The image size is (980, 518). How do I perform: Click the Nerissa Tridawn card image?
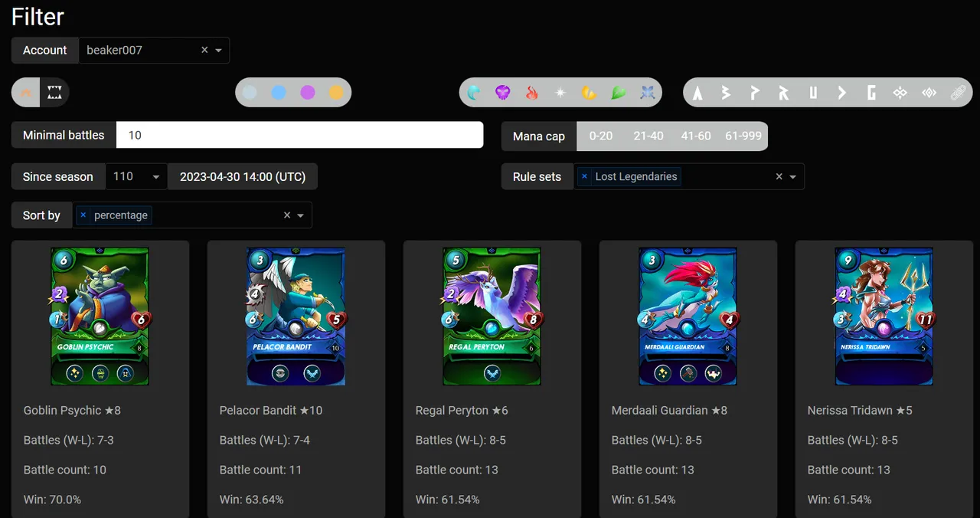[x=884, y=316]
